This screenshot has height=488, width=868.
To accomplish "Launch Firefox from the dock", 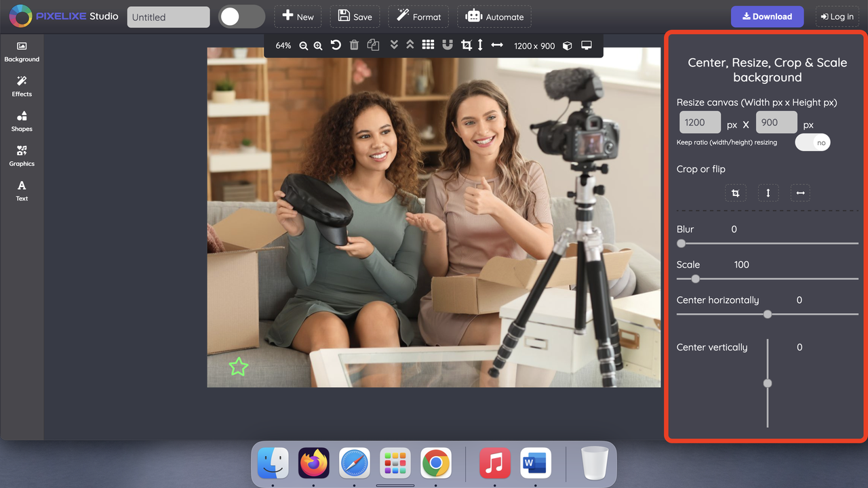I will coord(314,464).
